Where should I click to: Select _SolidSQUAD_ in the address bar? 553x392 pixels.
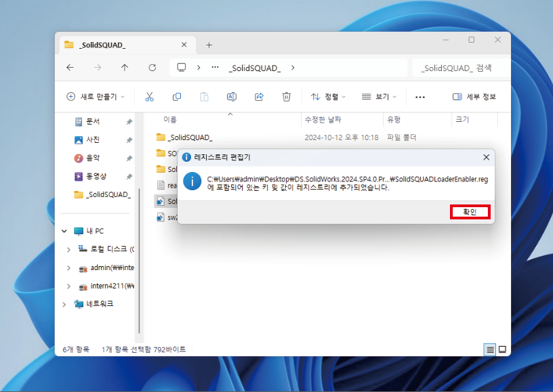click(255, 68)
